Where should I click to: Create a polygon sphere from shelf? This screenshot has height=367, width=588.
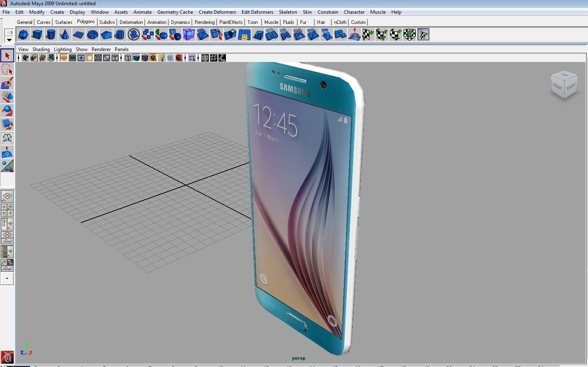(24, 34)
